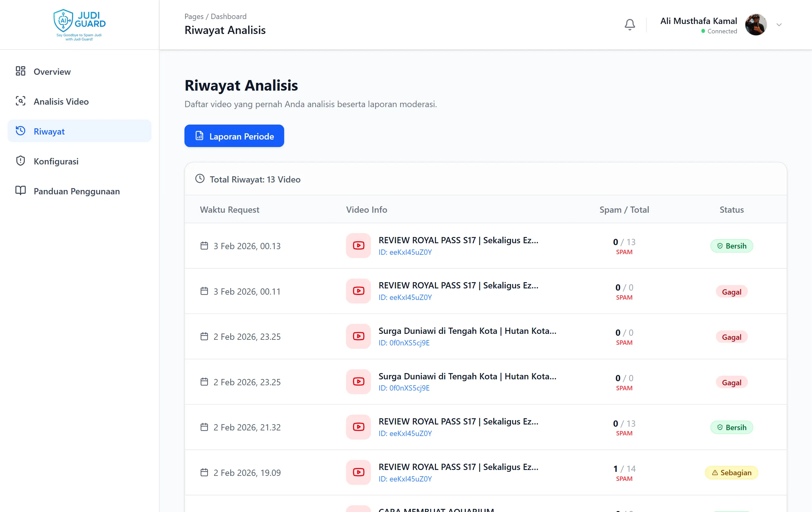Click the Bersih status badge in the 00.13 row

click(732, 246)
